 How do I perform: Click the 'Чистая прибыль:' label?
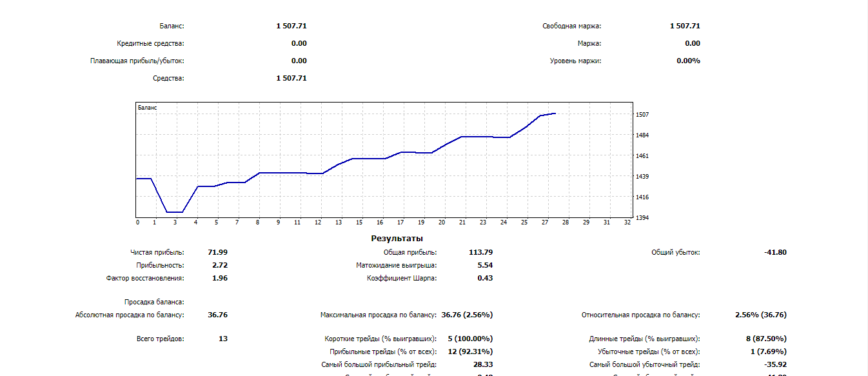pyautogui.click(x=157, y=253)
